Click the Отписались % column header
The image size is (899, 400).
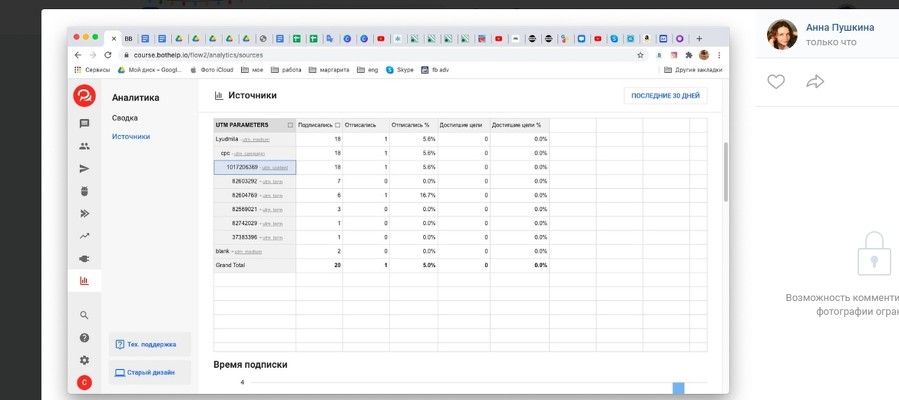point(411,125)
